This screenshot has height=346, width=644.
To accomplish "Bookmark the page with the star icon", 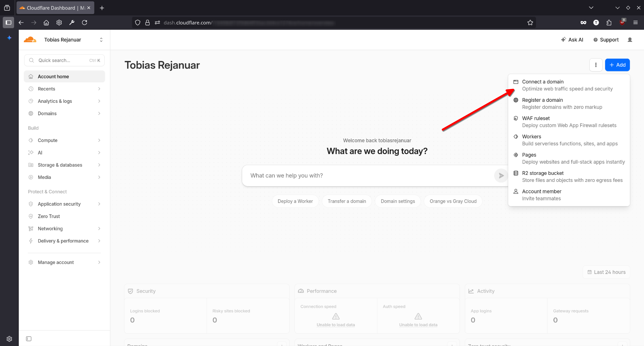I will tap(530, 23).
